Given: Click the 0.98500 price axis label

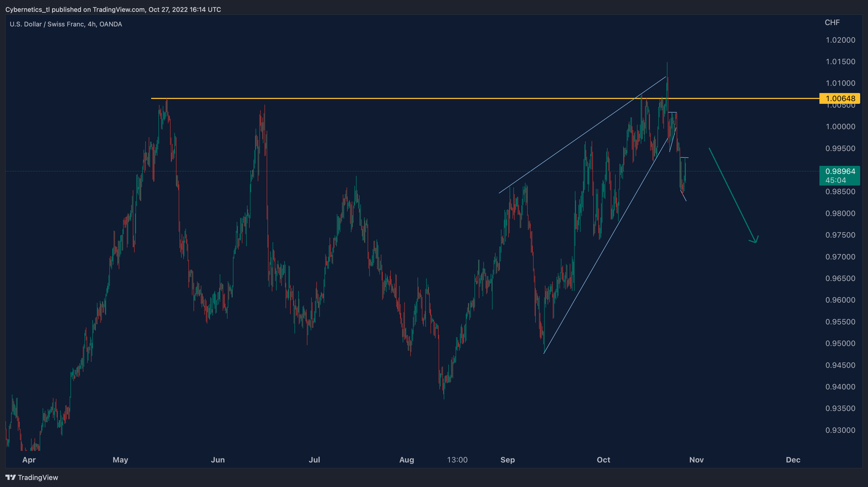Looking at the screenshot, I should (x=840, y=191).
